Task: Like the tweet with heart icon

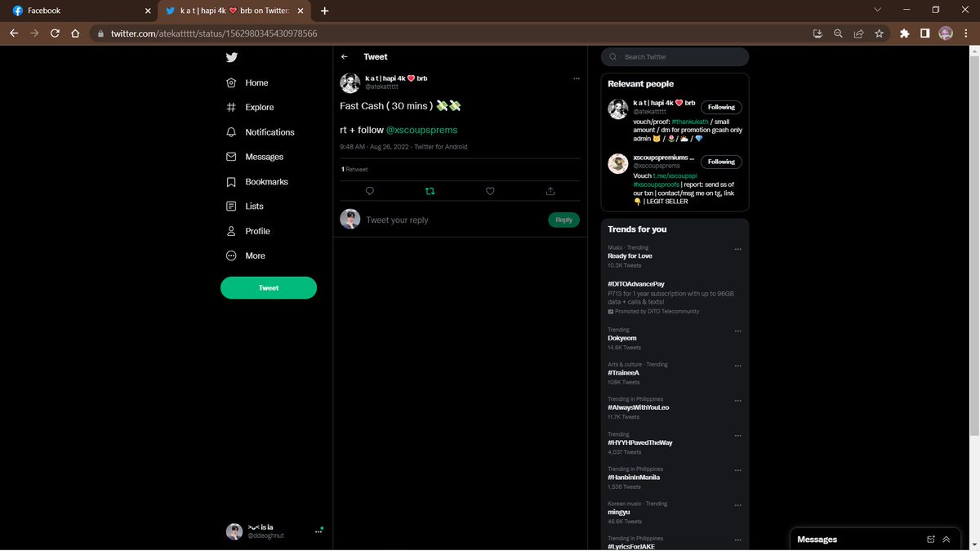Action: click(490, 191)
